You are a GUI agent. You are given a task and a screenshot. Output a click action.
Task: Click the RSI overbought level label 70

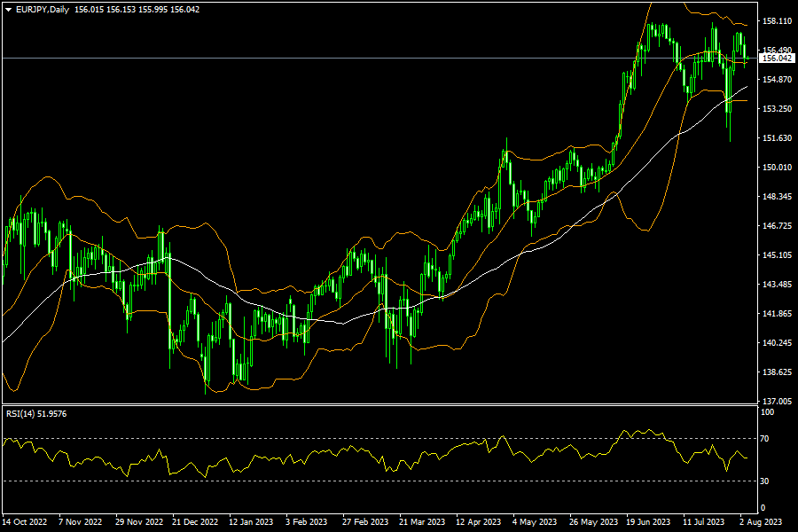click(764, 438)
